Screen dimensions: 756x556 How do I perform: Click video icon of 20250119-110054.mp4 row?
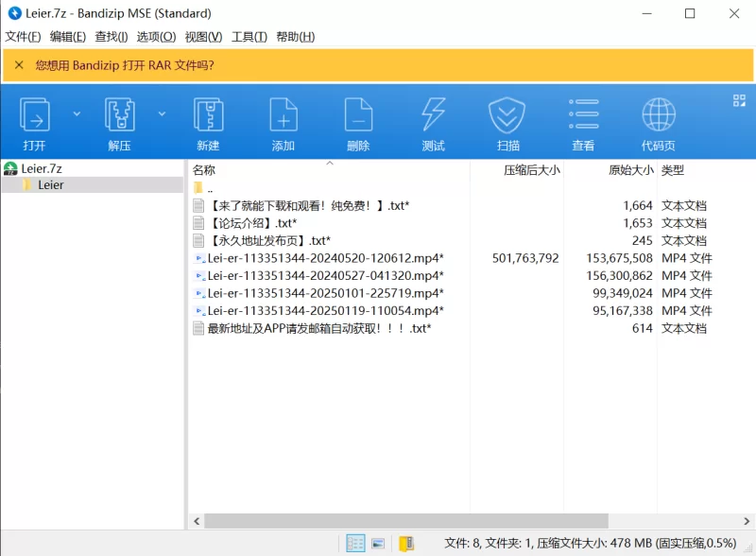199,310
